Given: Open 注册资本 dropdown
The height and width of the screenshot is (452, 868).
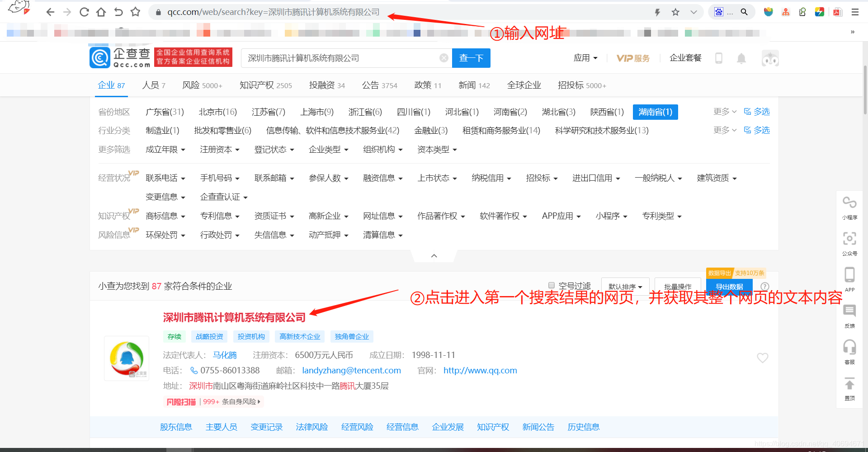Looking at the screenshot, I should (220, 149).
